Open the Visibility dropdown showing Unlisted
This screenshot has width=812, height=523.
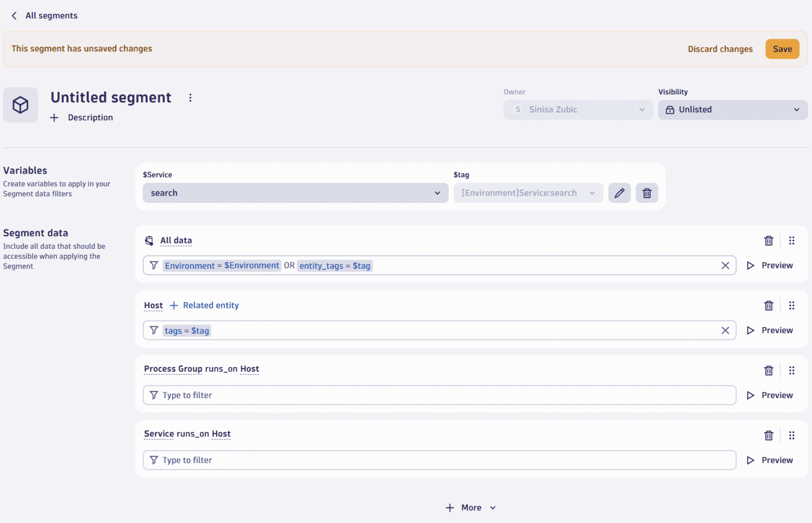tap(732, 110)
